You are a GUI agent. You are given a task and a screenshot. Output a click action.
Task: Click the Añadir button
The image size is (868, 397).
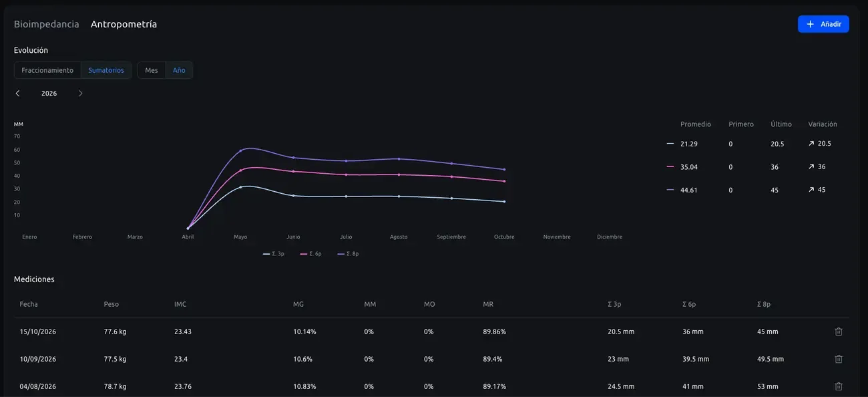(x=823, y=24)
